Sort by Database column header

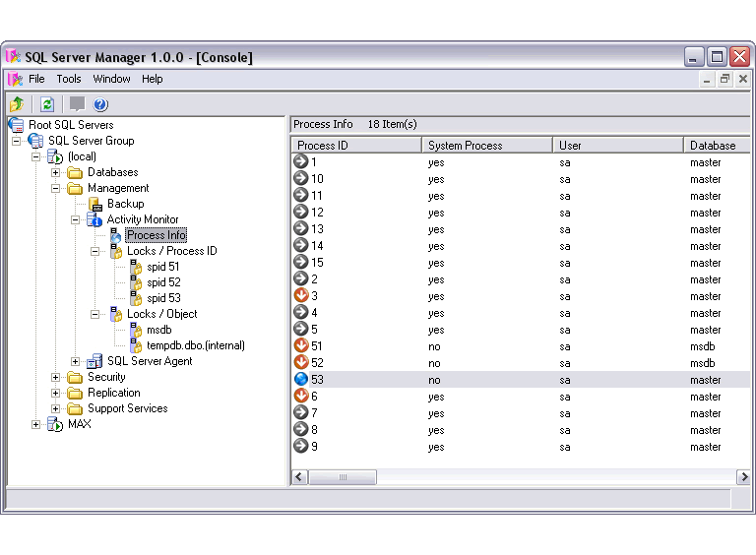[717, 145]
